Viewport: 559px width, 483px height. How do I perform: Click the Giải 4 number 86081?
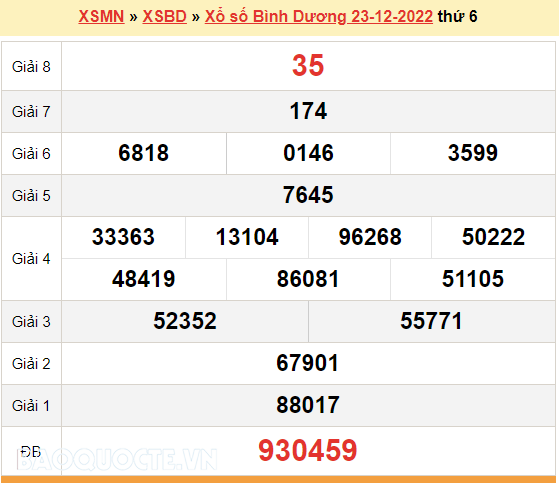tap(308, 279)
